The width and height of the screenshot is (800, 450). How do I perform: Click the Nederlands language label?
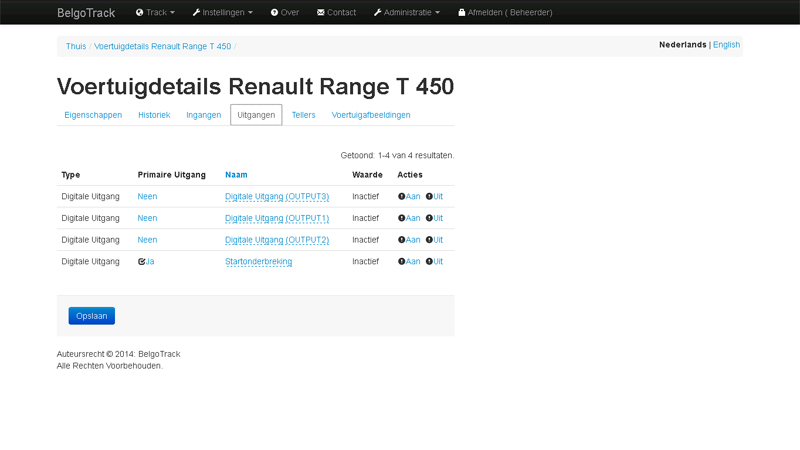[683, 44]
